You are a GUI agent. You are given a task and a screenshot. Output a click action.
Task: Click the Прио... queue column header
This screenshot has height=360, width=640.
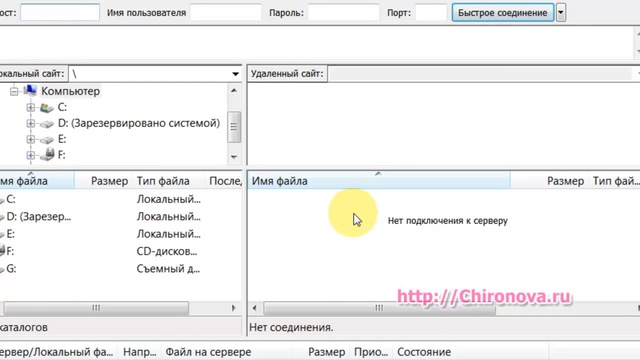click(371, 352)
